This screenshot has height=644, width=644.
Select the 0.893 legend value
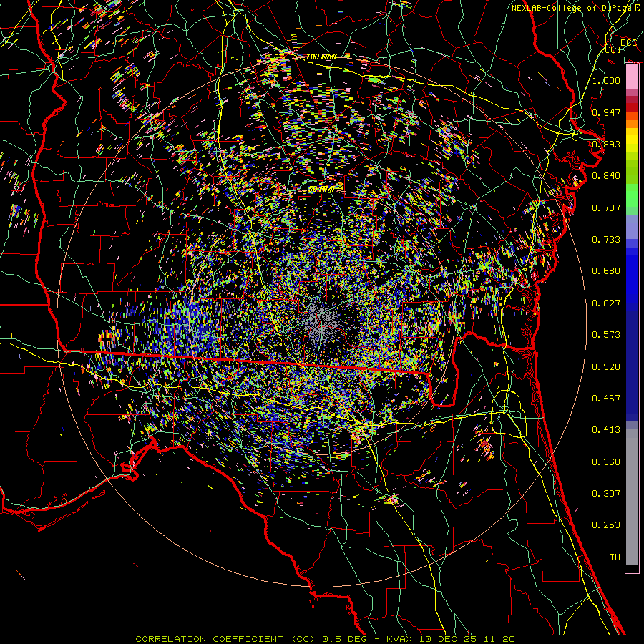coord(606,144)
